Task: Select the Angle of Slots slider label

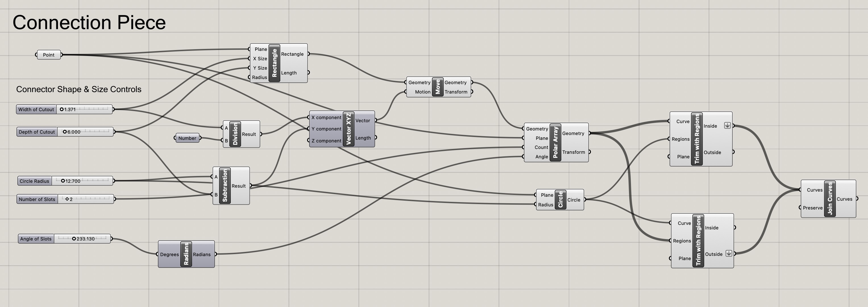Action: click(x=36, y=238)
